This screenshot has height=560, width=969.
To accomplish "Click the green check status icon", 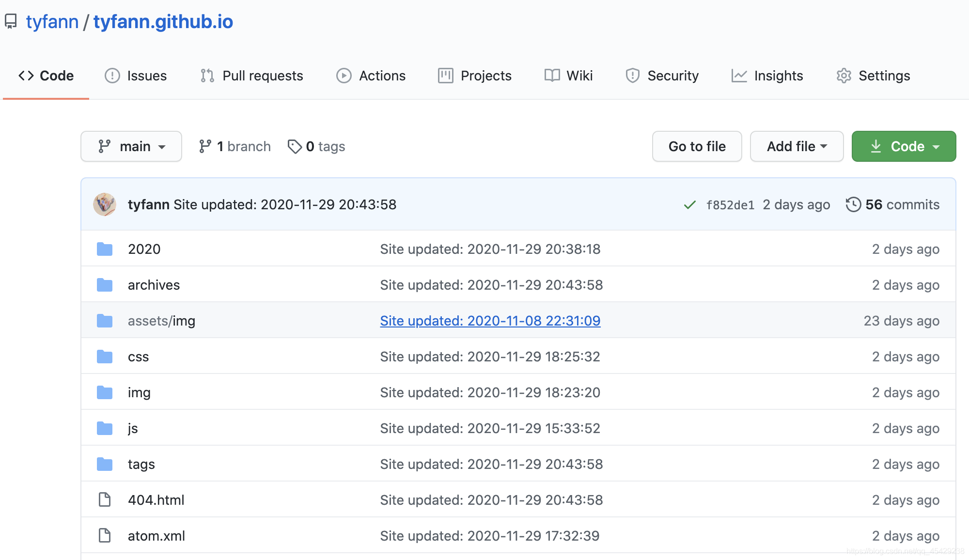I will [689, 205].
